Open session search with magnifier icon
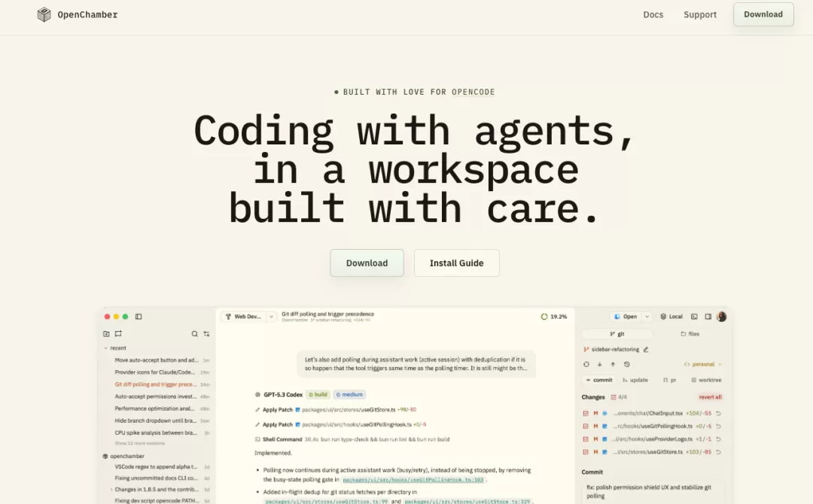This screenshot has height=504, width=813. click(194, 334)
